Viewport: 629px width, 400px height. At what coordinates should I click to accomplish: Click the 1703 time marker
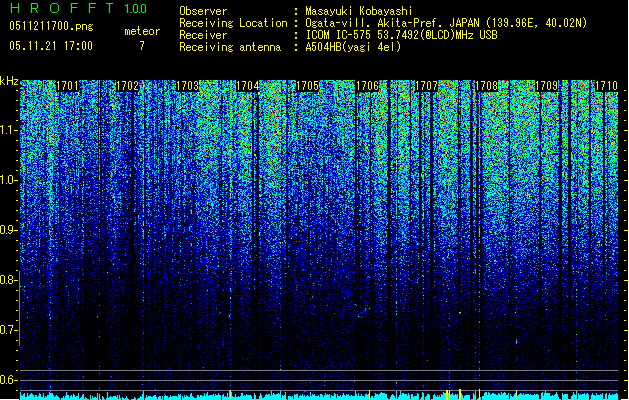point(187,86)
